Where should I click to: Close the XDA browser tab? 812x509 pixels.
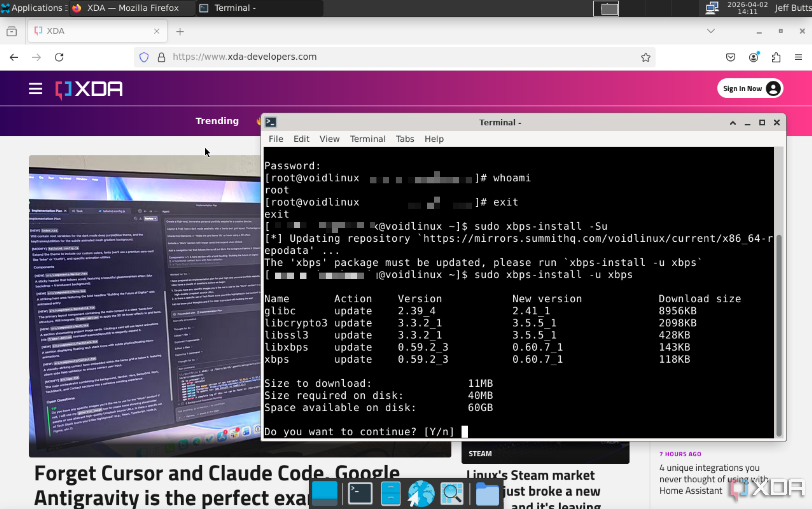pyautogui.click(x=157, y=31)
